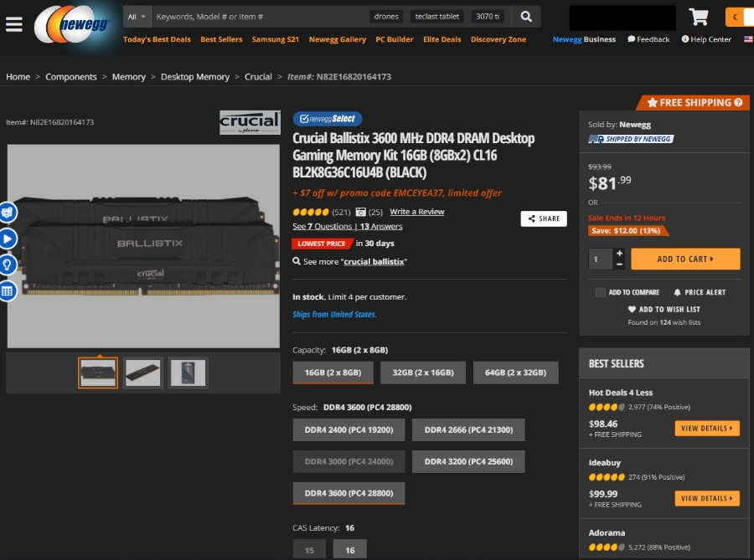Select DDR4 3200 (PC4 25600) speed option

click(468, 461)
